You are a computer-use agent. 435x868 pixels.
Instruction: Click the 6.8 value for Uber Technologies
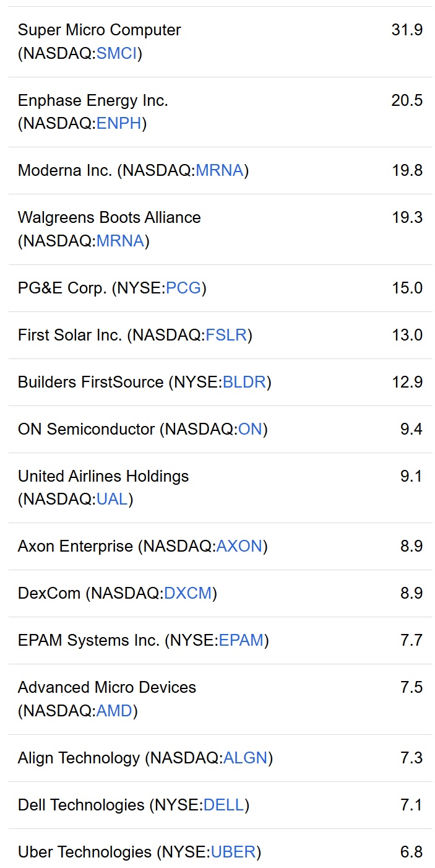pyautogui.click(x=411, y=852)
